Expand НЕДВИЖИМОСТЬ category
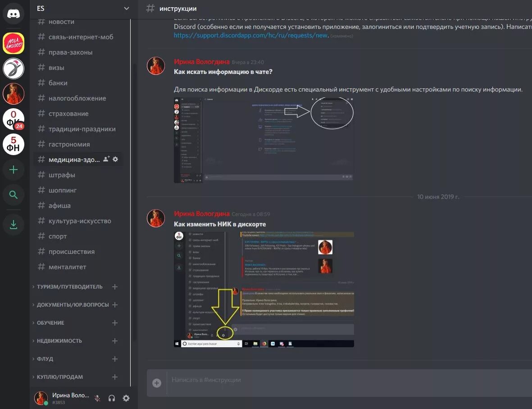This screenshot has width=532, height=409. coord(59,341)
